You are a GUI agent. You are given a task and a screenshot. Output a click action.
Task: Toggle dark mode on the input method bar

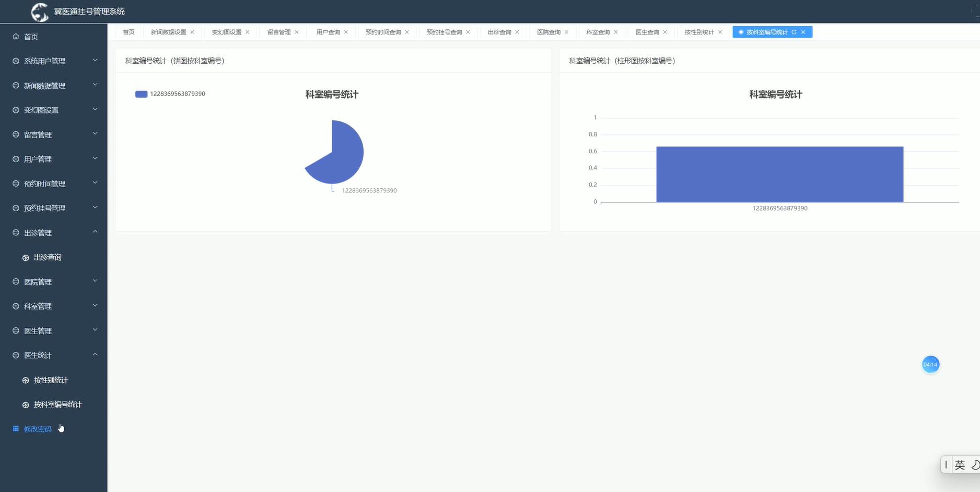pos(975,464)
